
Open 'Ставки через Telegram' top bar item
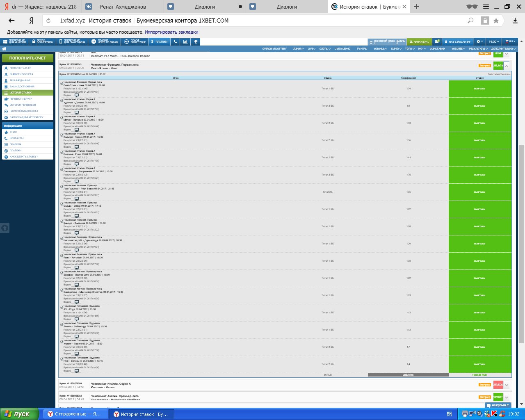click(x=105, y=42)
